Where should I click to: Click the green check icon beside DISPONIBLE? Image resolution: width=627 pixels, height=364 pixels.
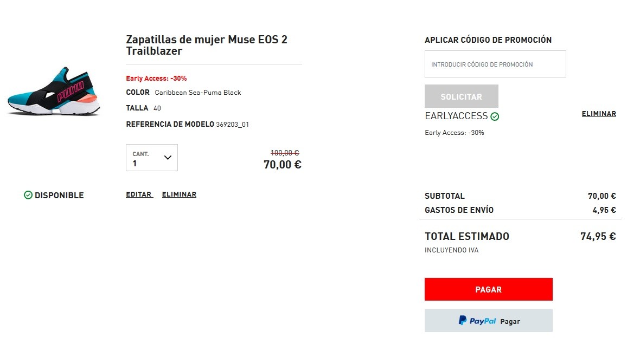point(28,195)
